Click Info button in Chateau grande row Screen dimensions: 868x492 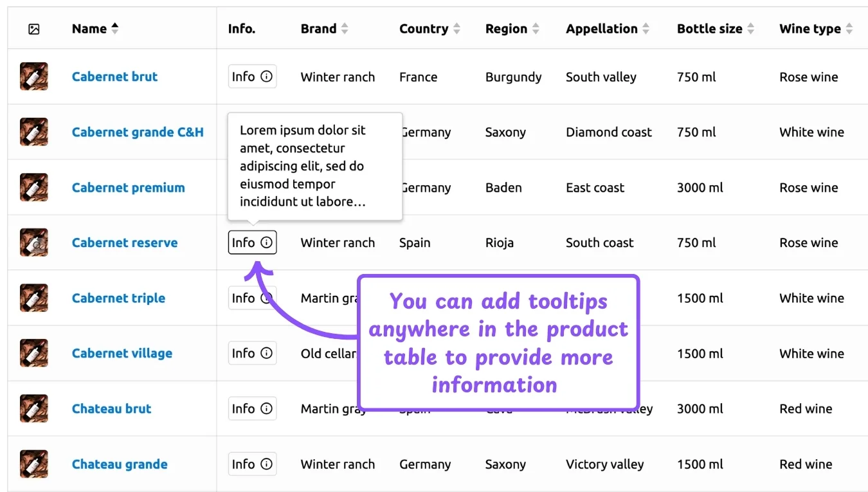pos(252,464)
